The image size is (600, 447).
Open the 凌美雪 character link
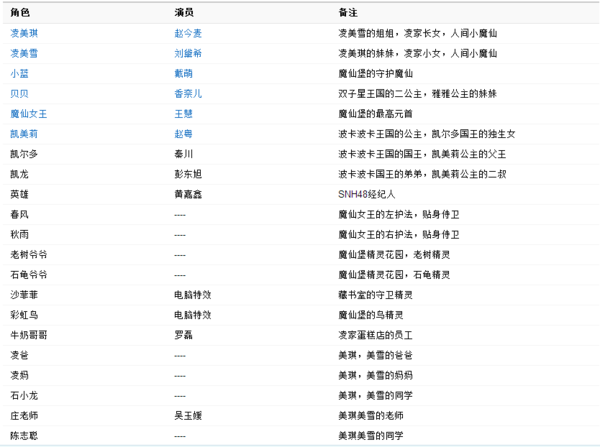(24, 53)
